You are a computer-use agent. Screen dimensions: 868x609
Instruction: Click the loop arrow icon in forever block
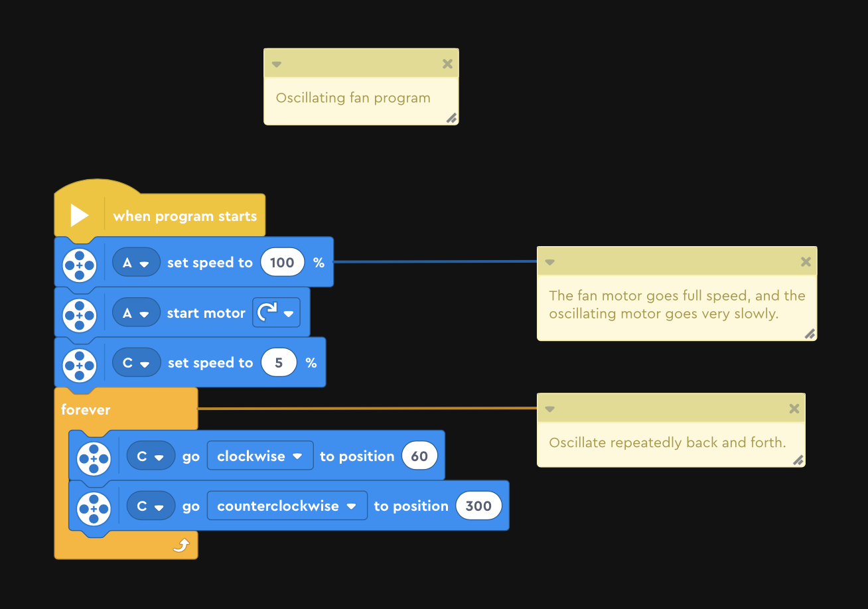pyautogui.click(x=181, y=545)
